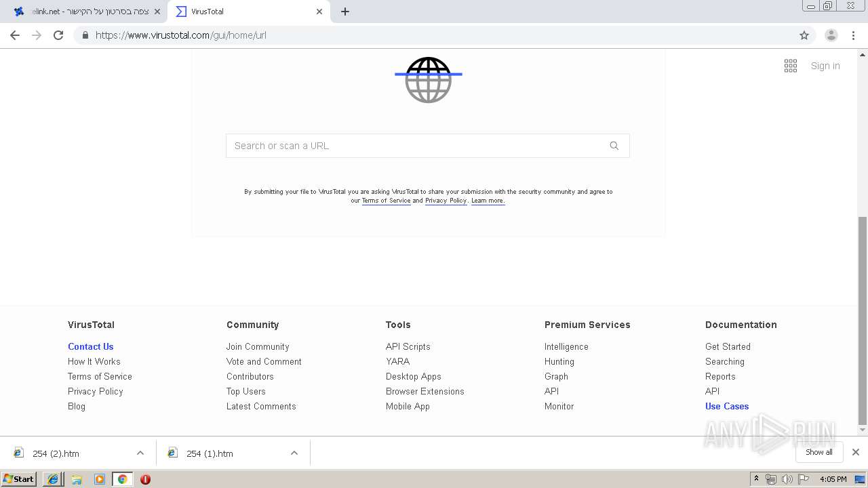Click the taskbar clock showing 4:05 PM
This screenshot has width=868, height=488.
[x=833, y=479]
